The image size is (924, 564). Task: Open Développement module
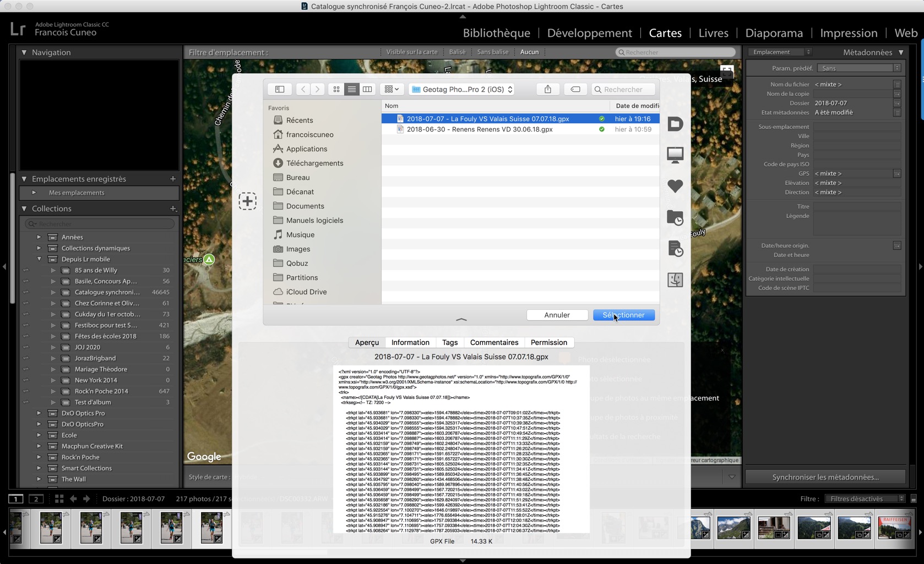coord(590,33)
